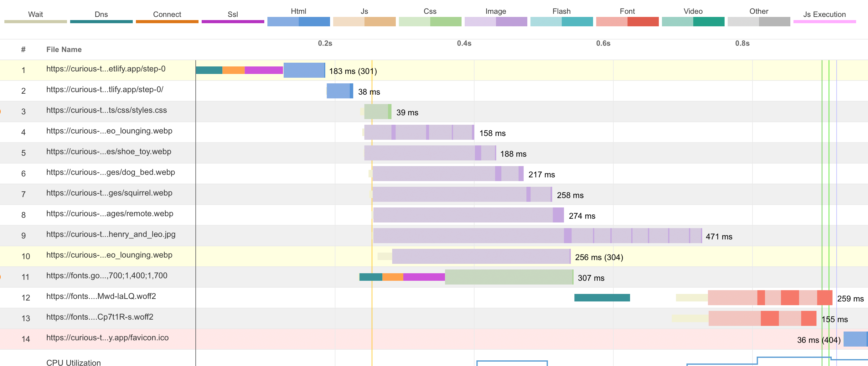Open the step-0 request in row 1

(106, 69)
